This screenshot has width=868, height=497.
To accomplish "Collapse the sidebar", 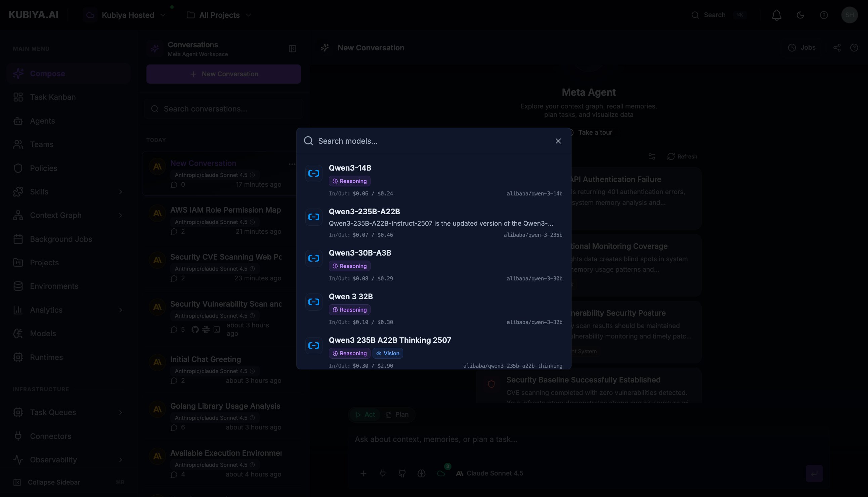I will 68,482.
